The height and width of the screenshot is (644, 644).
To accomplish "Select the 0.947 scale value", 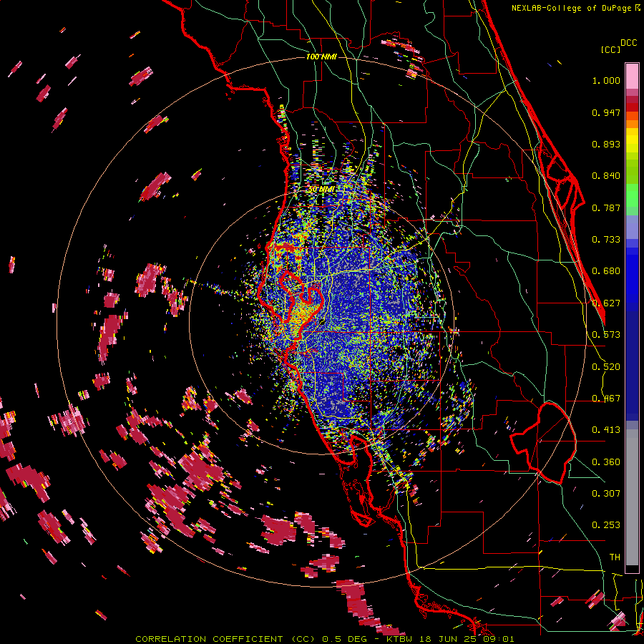I will click(606, 112).
